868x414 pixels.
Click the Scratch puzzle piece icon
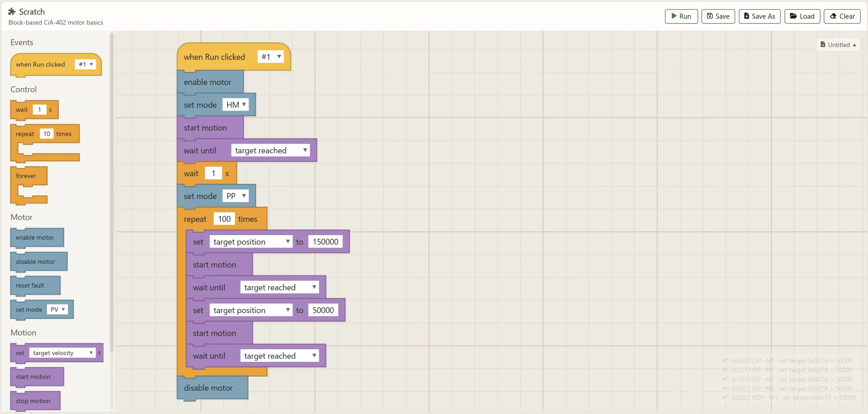point(12,11)
